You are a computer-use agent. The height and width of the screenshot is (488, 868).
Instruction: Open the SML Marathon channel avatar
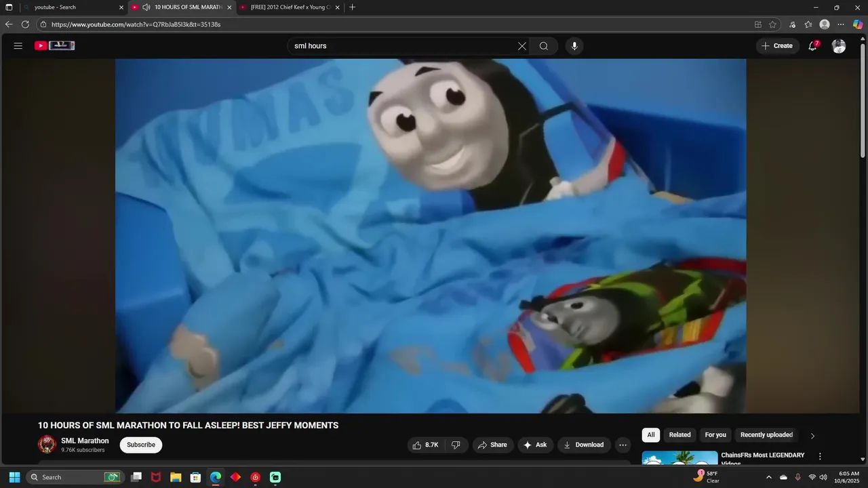click(47, 445)
